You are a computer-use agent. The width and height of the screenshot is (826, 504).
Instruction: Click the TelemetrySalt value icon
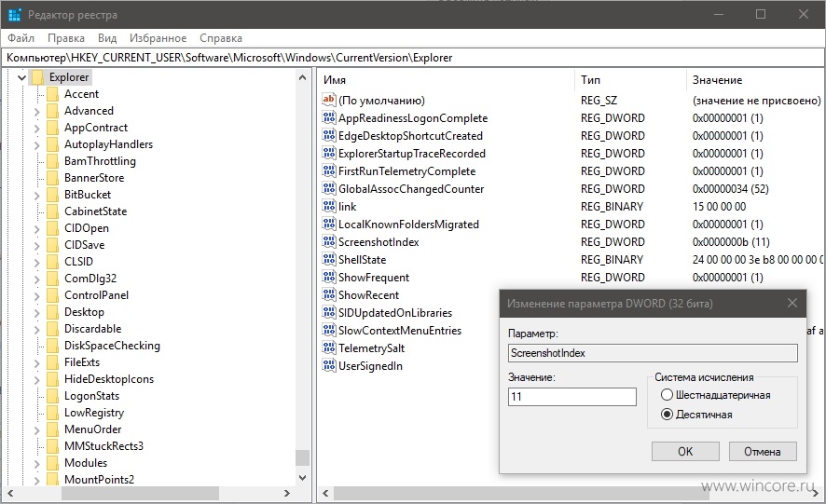329,347
